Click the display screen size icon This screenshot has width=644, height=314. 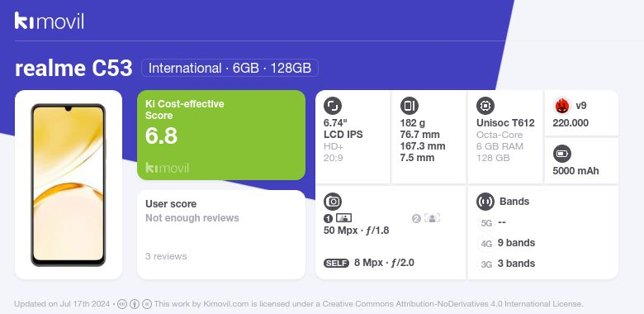pos(333,106)
